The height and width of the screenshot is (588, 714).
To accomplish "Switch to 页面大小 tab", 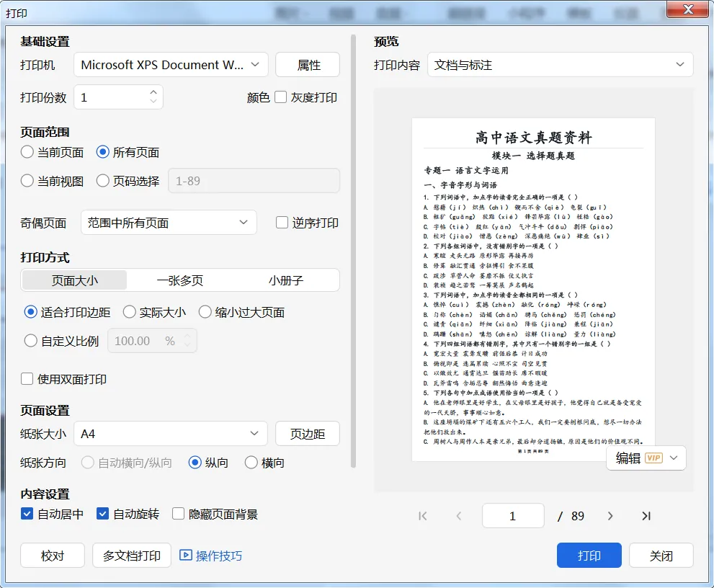I will tap(75, 280).
